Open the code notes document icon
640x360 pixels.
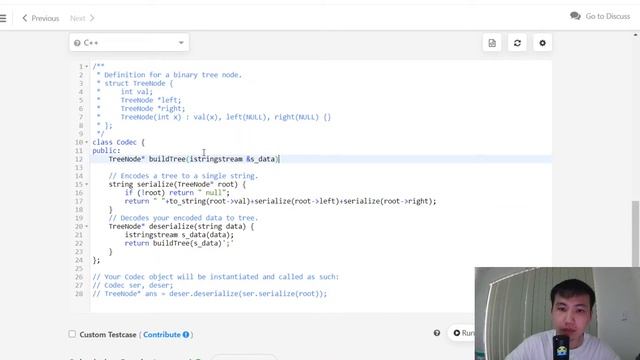click(492, 43)
